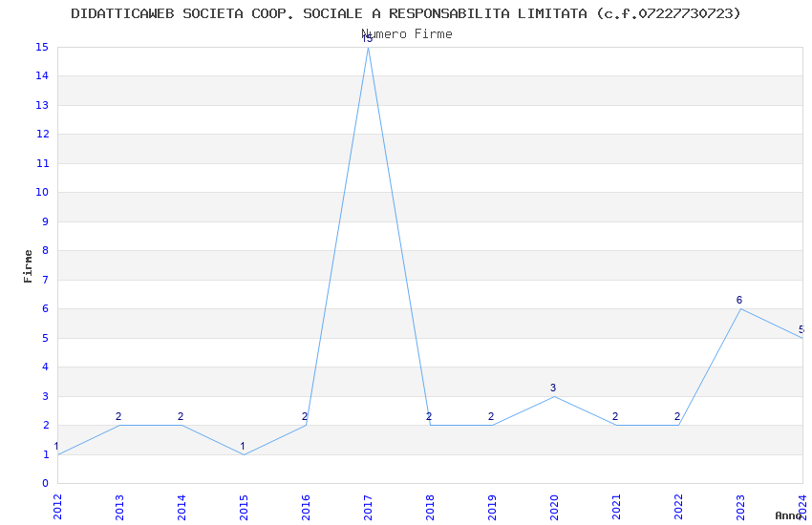Click data value label 2 for 2019

[x=491, y=416]
